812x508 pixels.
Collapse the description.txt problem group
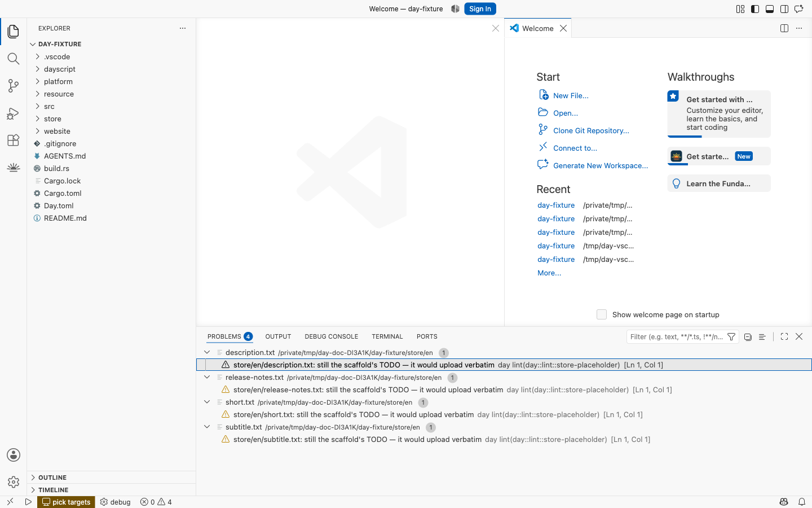(x=207, y=352)
